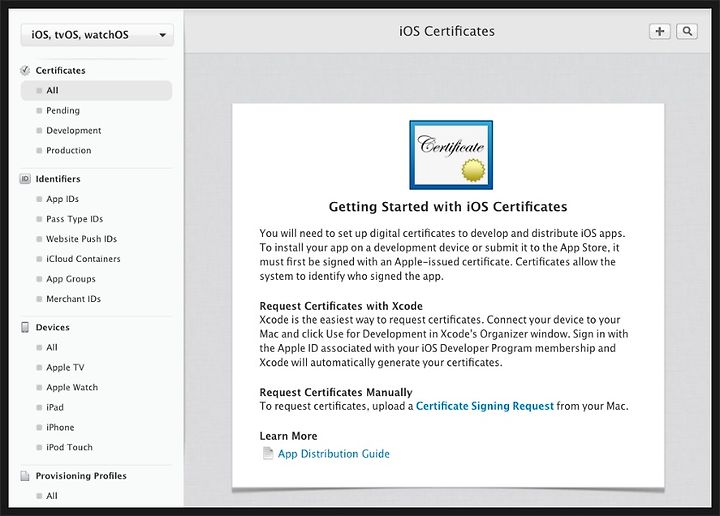Click the Learn More heading
This screenshot has height=516, width=720.
point(288,436)
